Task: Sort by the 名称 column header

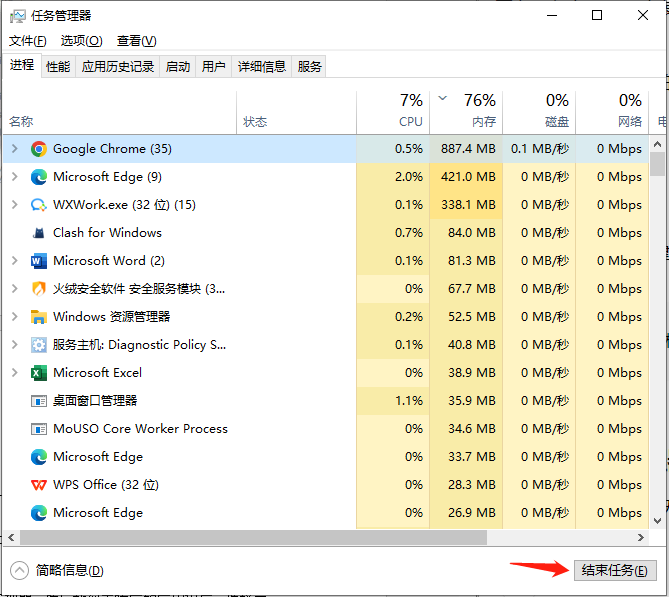Action: pos(119,113)
